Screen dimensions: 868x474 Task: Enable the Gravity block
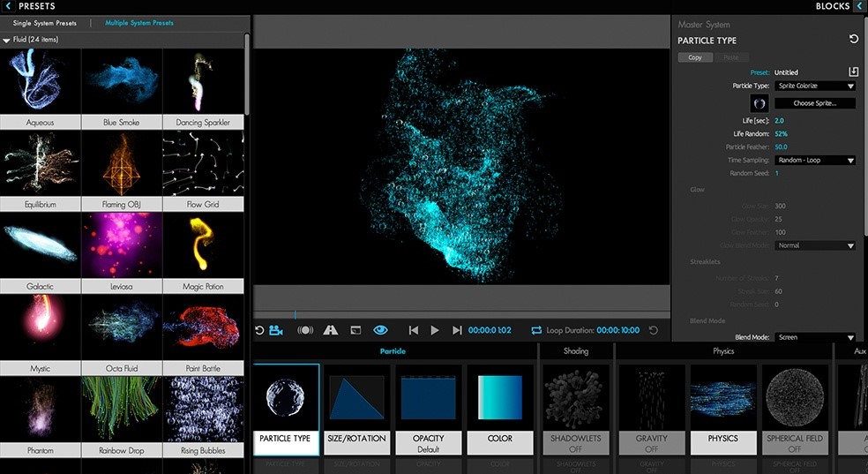(x=652, y=409)
